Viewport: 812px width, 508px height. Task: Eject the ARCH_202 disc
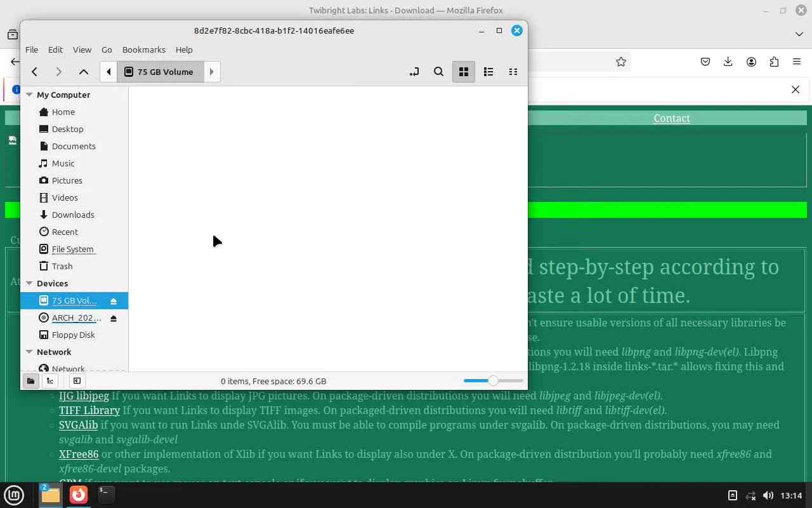(114, 318)
